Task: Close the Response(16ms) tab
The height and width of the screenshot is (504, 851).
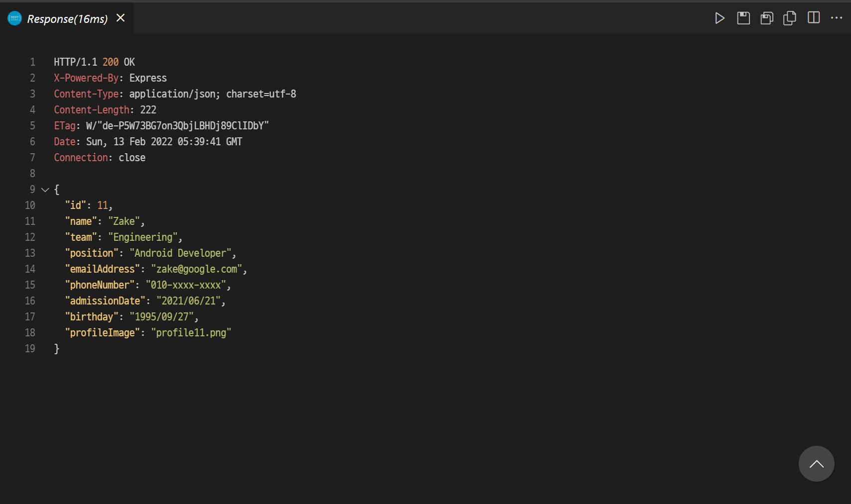Action: [x=121, y=18]
